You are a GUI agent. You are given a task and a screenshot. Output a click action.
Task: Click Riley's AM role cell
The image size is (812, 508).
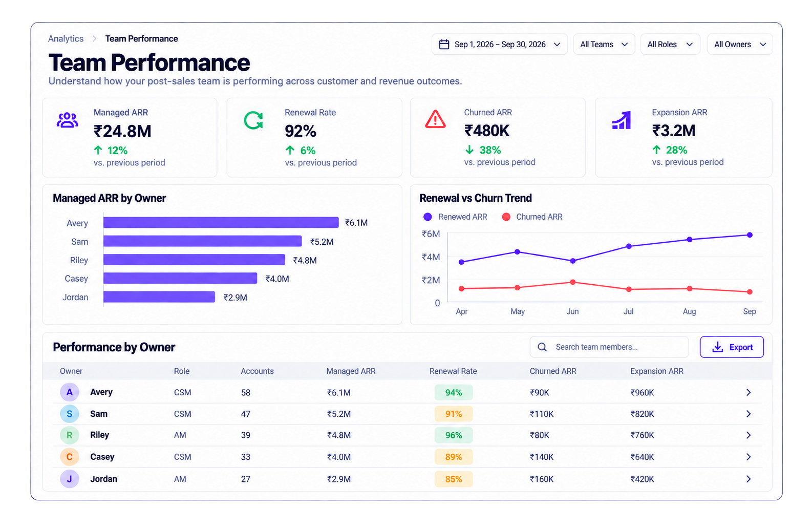coord(180,435)
